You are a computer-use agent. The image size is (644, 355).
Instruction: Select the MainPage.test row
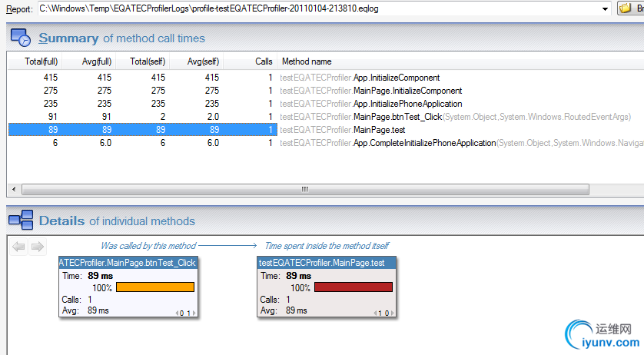pos(326,130)
